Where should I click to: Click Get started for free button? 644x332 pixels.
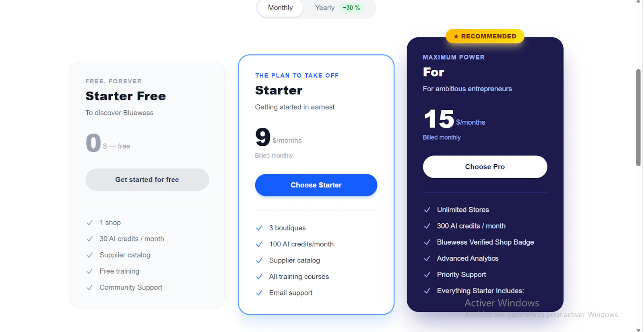click(x=147, y=179)
